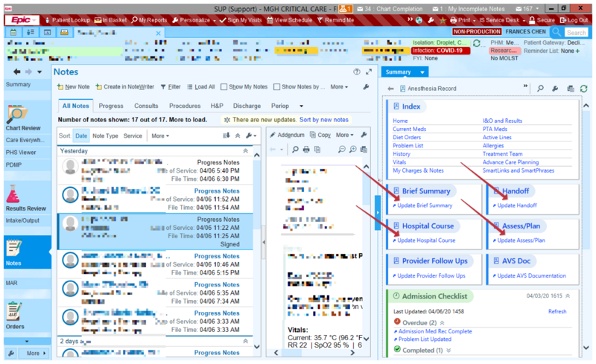Click Load All notes
596x364 pixels.
(201, 86)
